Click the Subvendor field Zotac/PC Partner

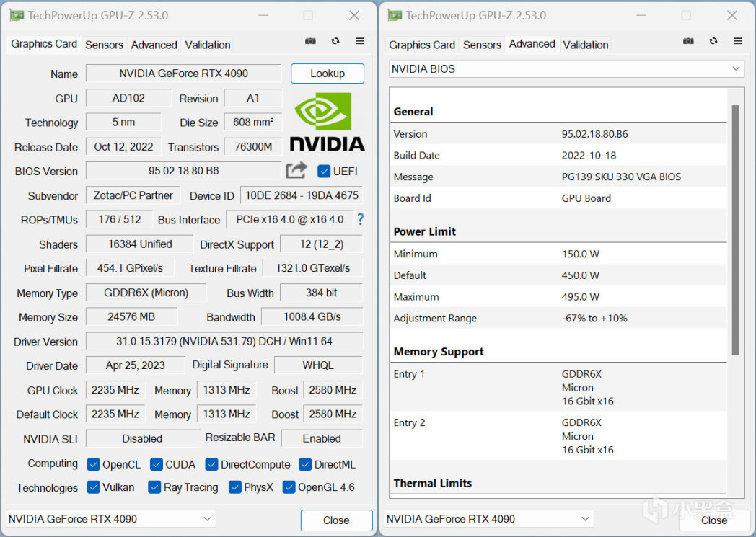(133, 195)
